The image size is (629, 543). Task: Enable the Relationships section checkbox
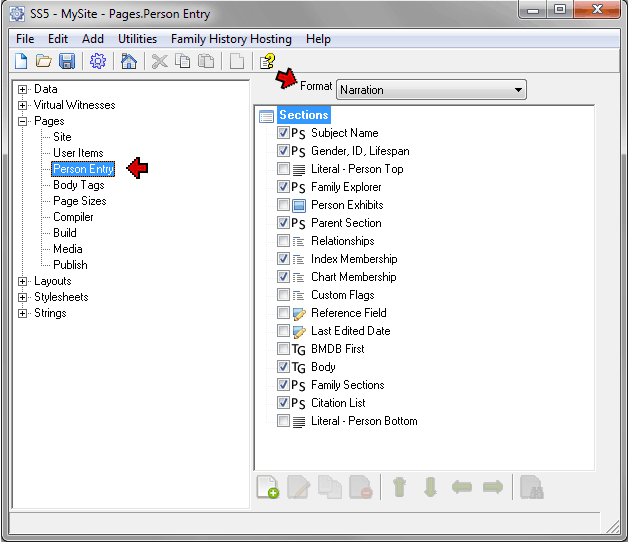284,241
